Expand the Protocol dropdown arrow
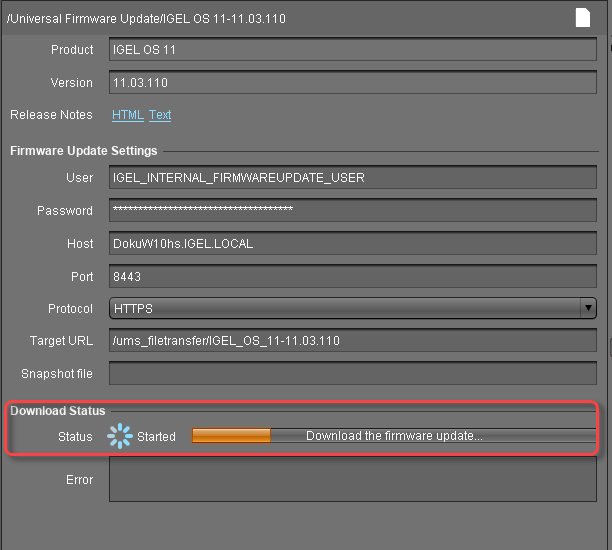 click(x=588, y=308)
